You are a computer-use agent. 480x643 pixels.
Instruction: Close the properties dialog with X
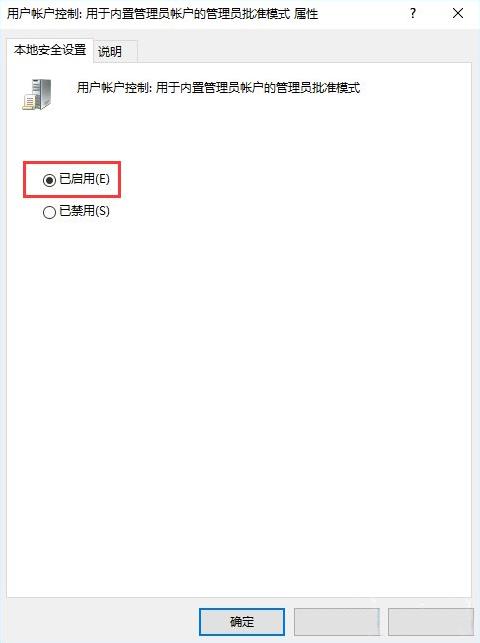pos(458,14)
